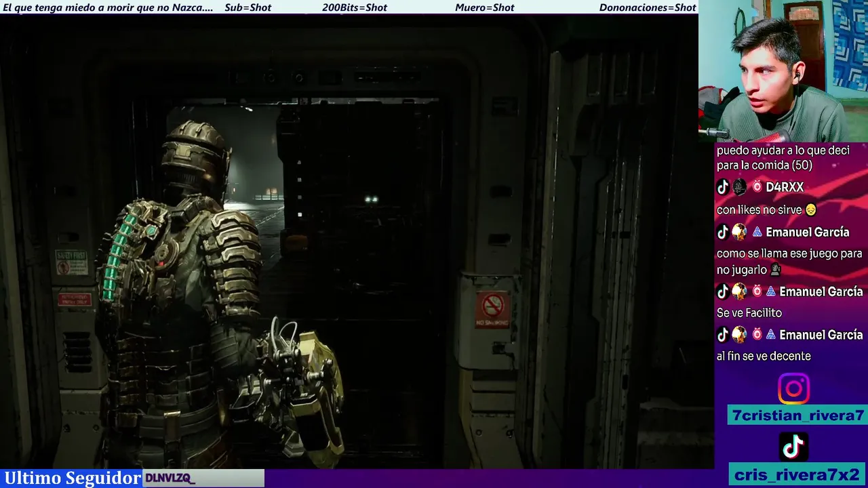Click the 'puedo ayudar a lo que deci' message
This screenshot has height=488, width=868.
(783, 150)
